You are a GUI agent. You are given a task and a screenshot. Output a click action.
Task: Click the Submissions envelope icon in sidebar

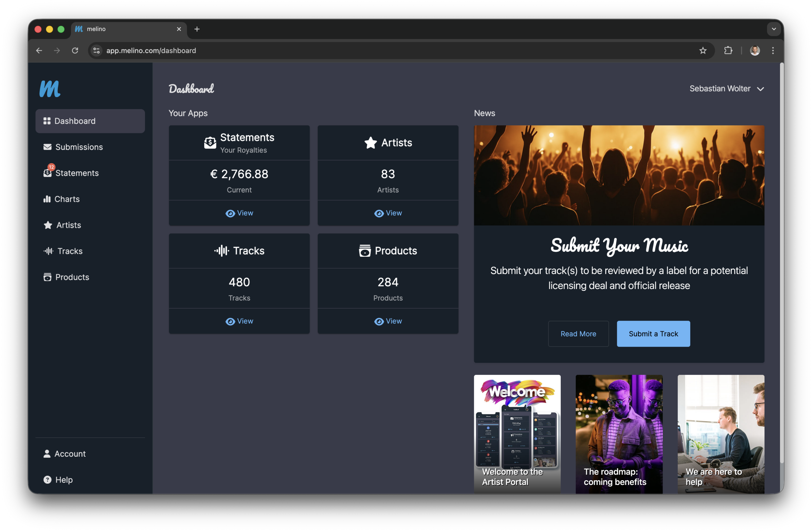point(48,147)
